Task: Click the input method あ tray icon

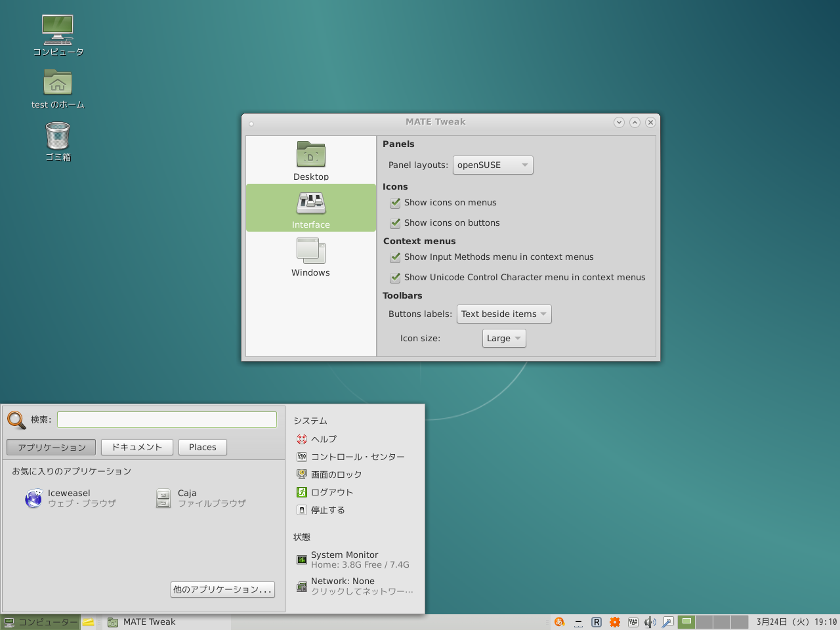Action: 560,622
